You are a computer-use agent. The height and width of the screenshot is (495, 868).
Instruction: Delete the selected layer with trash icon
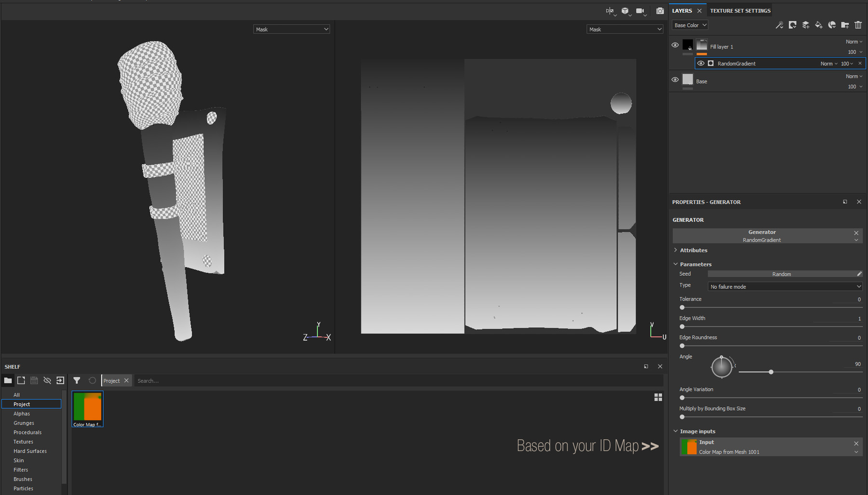point(858,25)
